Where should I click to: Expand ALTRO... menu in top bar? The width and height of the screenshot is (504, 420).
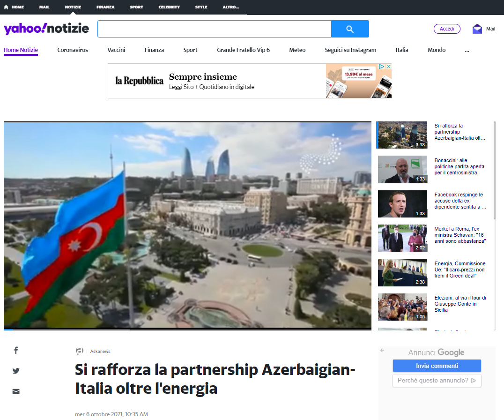pos(231,7)
